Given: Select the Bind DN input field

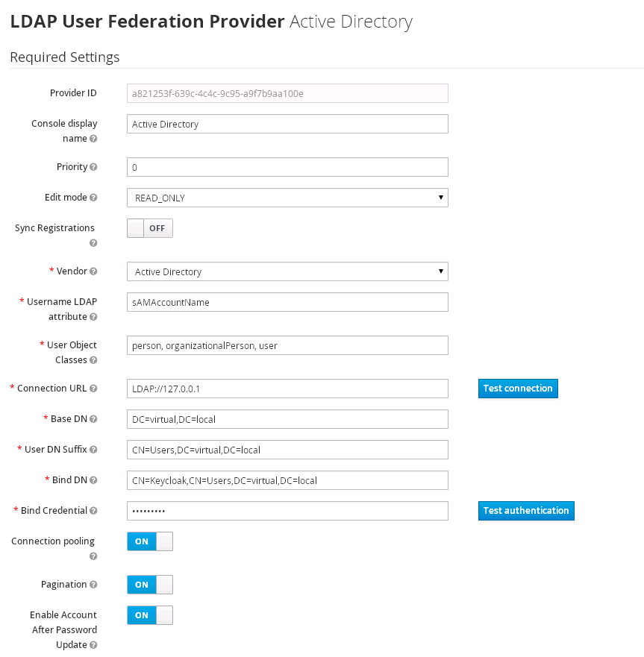Looking at the screenshot, I should (287, 480).
